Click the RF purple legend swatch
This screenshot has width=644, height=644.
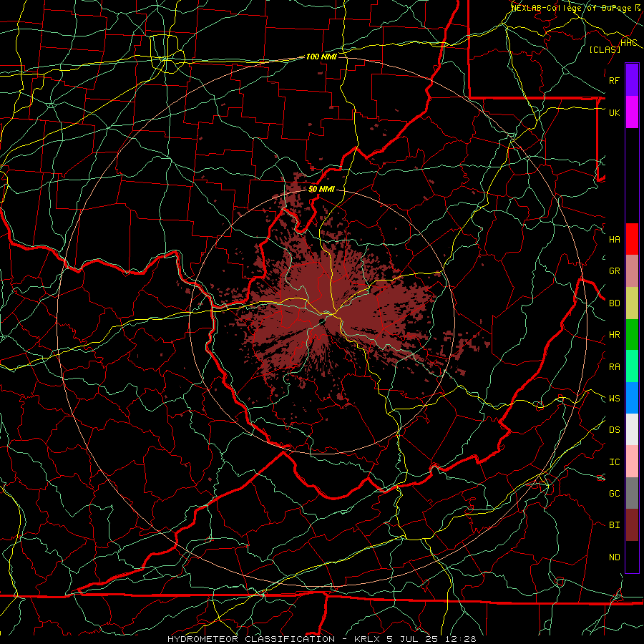632,80
